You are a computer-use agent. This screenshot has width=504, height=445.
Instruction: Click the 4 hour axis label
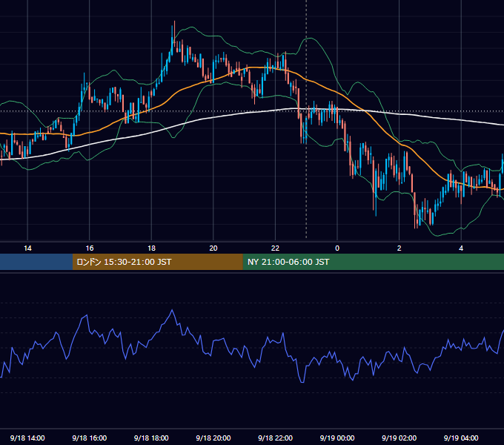[x=461, y=248]
